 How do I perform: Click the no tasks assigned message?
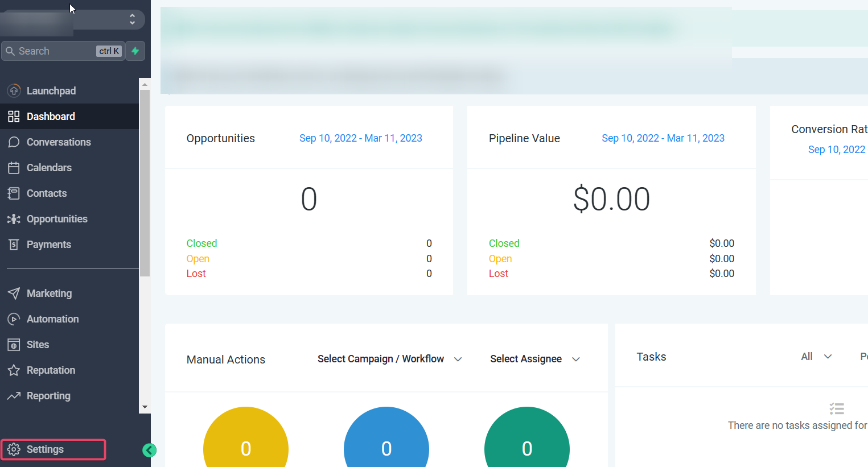[797, 425]
